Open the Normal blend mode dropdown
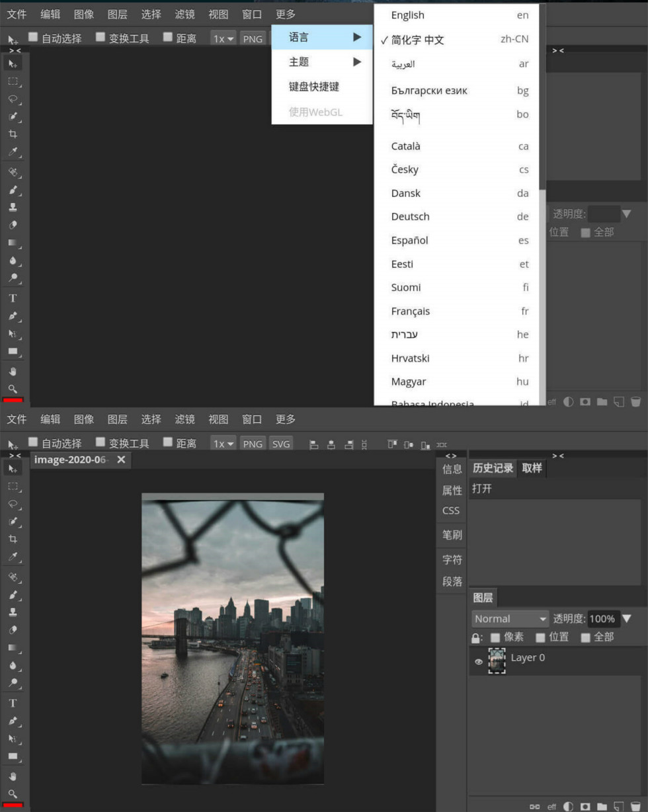Image resolution: width=648 pixels, height=812 pixels. coord(509,618)
